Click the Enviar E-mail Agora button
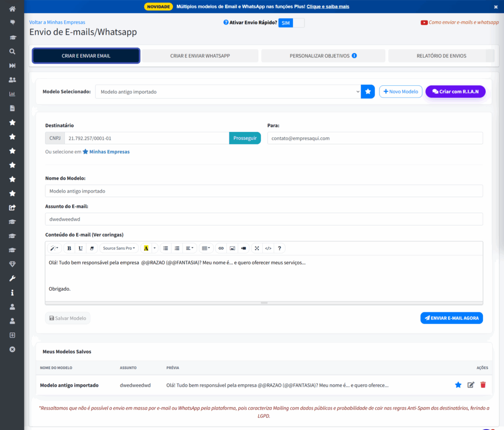This screenshot has width=504, height=430. pos(451,318)
